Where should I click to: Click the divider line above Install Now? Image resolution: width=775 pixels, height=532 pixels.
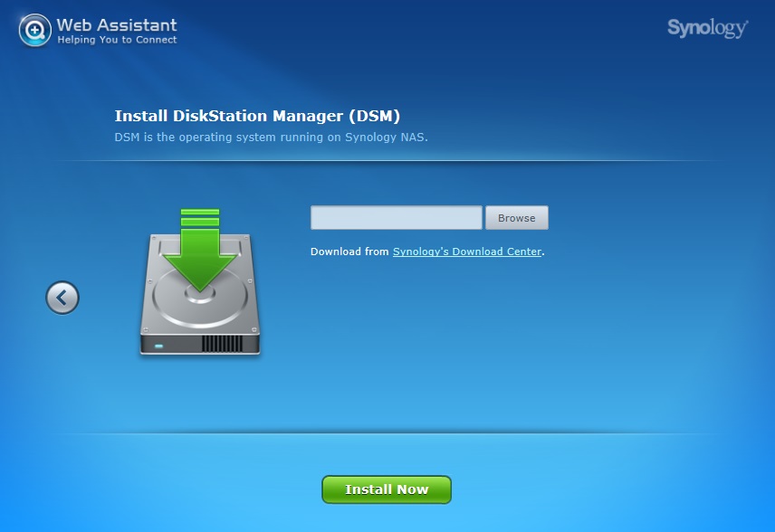[x=387, y=433]
